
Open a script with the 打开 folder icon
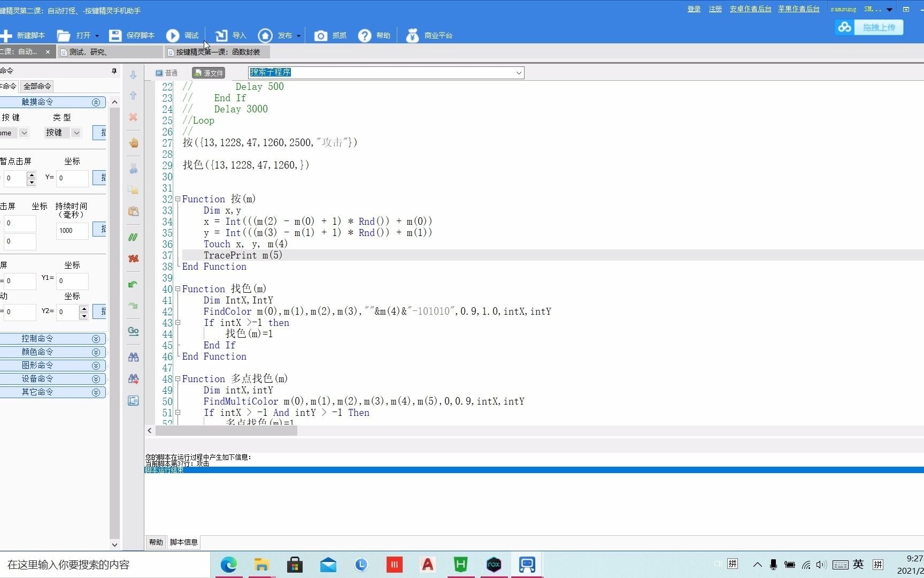64,35
